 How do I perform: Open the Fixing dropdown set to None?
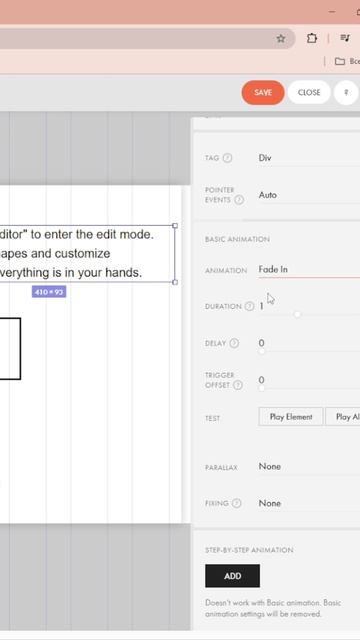(x=309, y=503)
